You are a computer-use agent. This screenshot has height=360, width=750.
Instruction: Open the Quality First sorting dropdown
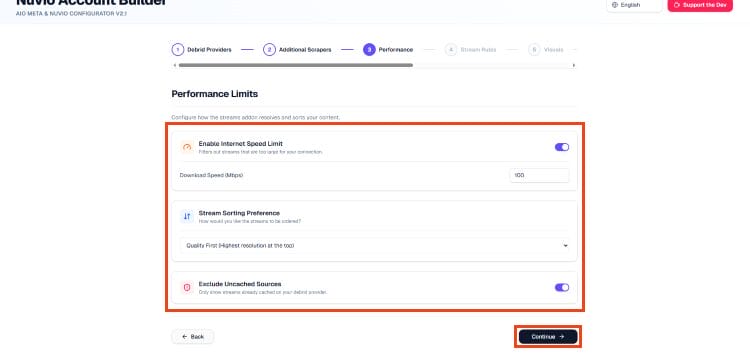pyautogui.click(x=375, y=246)
